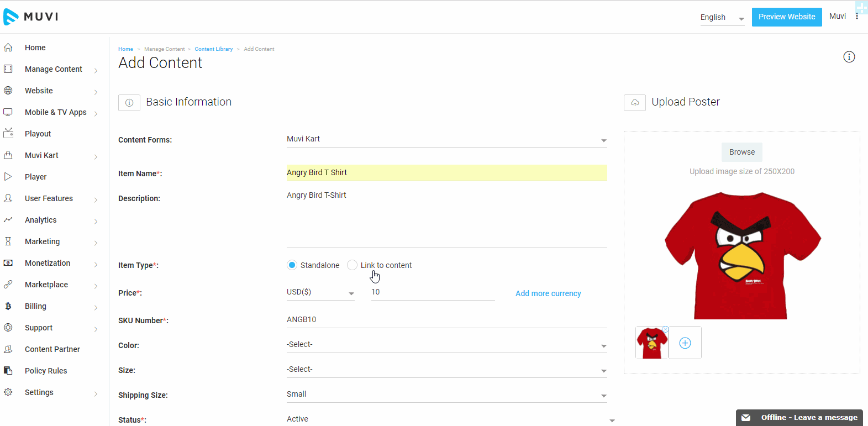Click the Item Name input field
The width and height of the screenshot is (868, 426).
(x=446, y=172)
